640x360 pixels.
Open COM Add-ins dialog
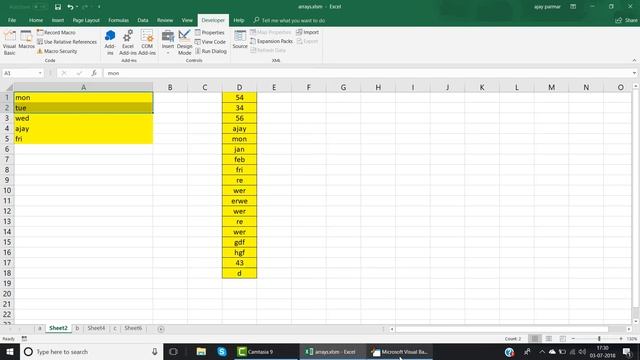pos(147,42)
